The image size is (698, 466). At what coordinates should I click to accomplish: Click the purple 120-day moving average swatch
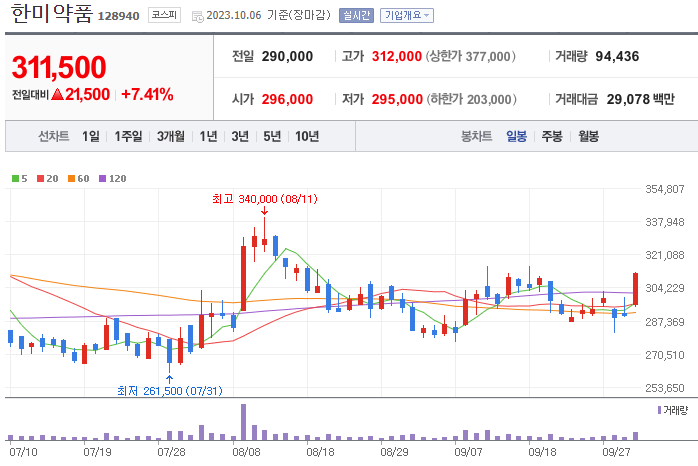[x=102, y=178]
